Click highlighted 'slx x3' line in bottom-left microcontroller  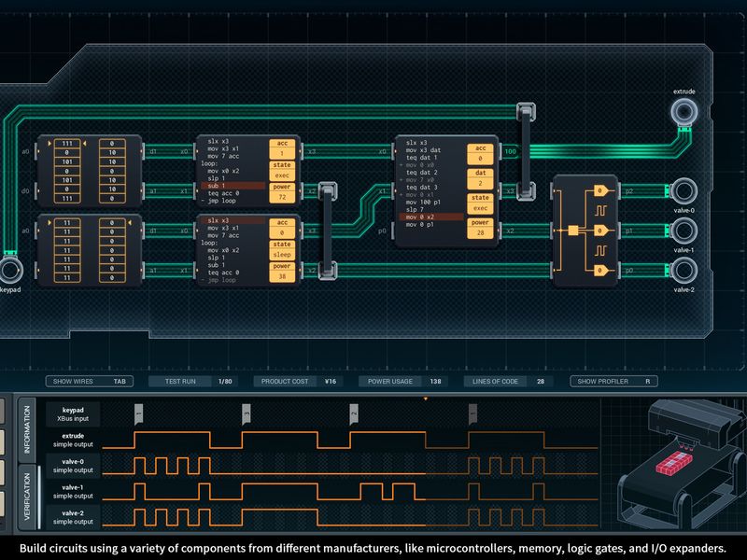coord(233,220)
